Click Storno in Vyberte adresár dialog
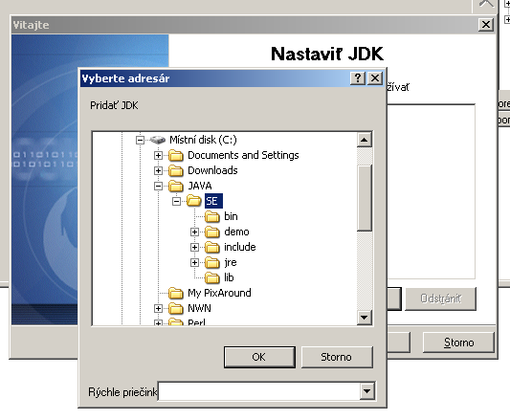The image size is (510, 420). coord(336,357)
